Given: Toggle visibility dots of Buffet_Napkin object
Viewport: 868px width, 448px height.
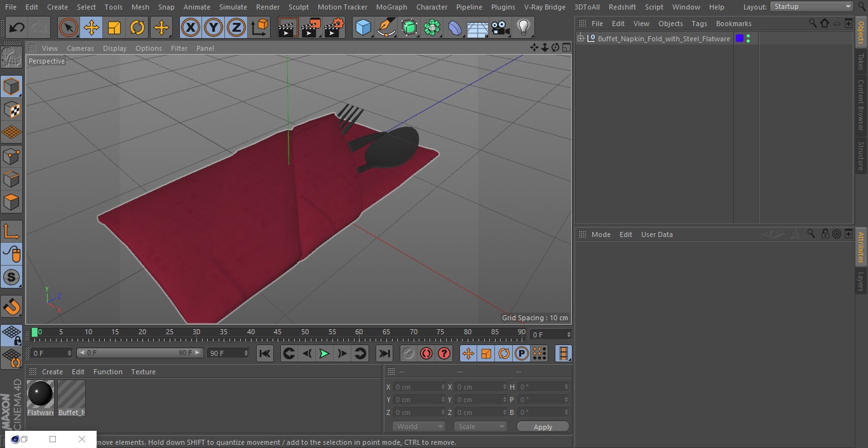Looking at the screenshot, I should [748, 39].
